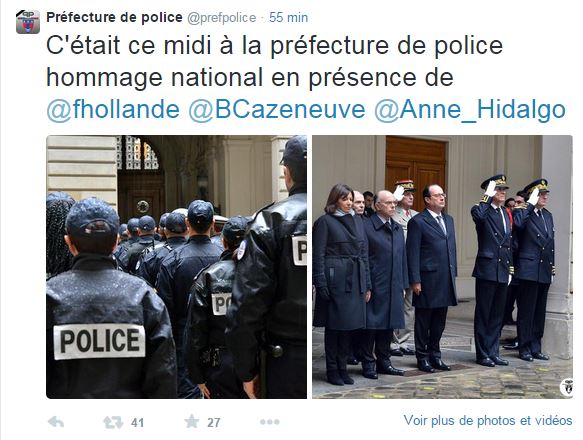Open the @fhollande mention
Viewport: 583px width, 440px height.
113,110
